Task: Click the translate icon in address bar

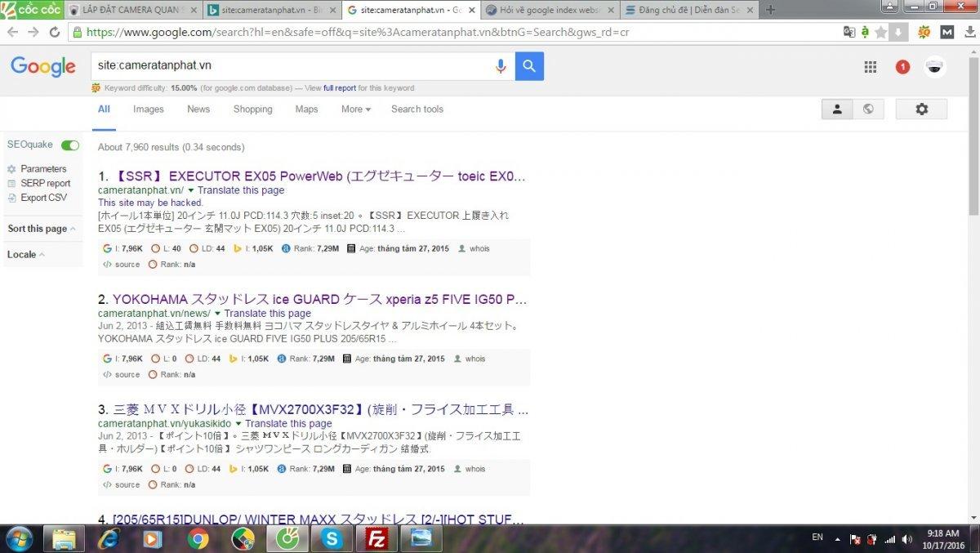Action: 850,33
